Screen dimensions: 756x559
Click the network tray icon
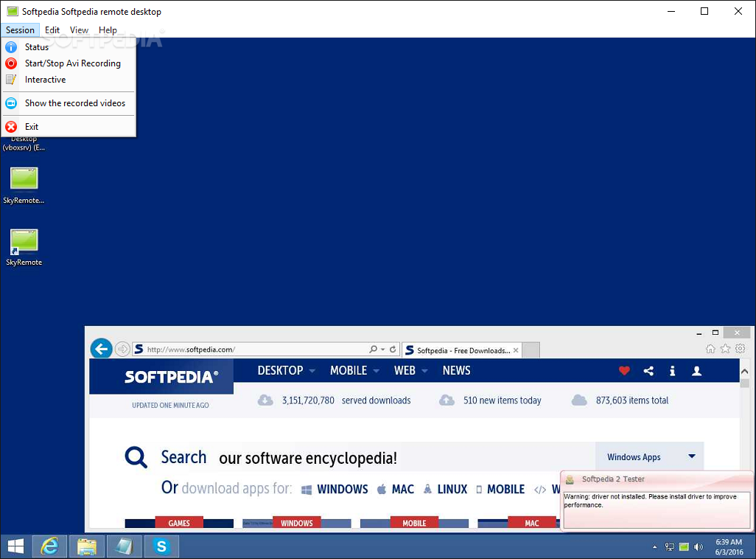coord(670,547)
